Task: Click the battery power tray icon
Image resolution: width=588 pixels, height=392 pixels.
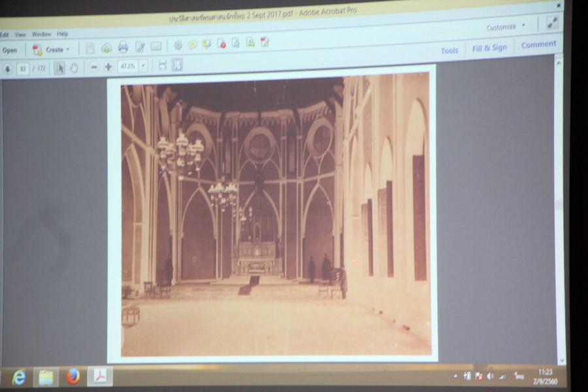Action: 467,376
